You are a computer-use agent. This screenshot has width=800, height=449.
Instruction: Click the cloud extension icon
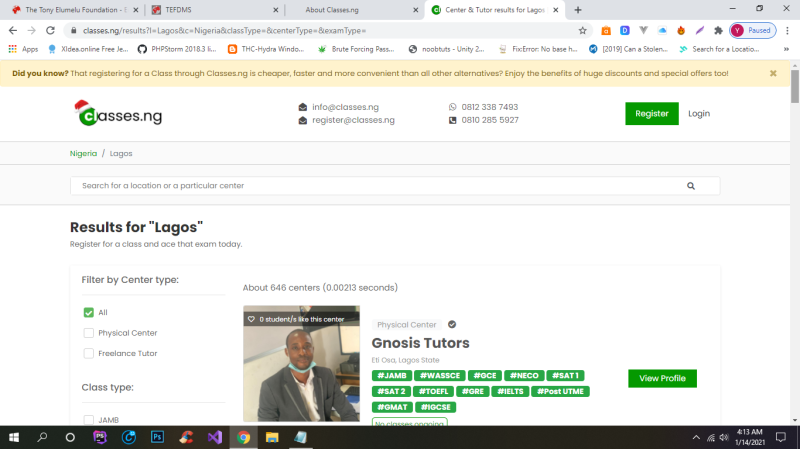point(662,31)
